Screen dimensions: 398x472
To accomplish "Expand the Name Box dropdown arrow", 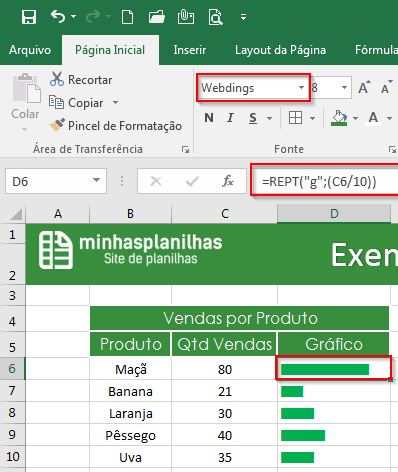I will pyautogui.click(x=96, y=180).
